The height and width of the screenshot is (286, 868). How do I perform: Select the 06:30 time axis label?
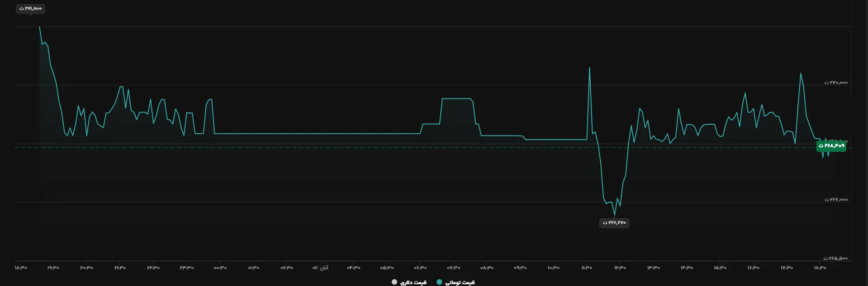tap(420, 268)
